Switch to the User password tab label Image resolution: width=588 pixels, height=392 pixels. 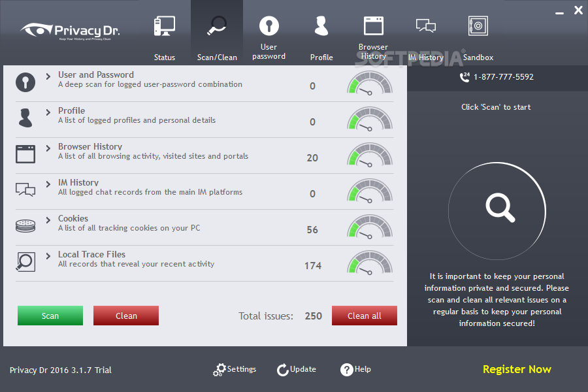pos(269,52)
